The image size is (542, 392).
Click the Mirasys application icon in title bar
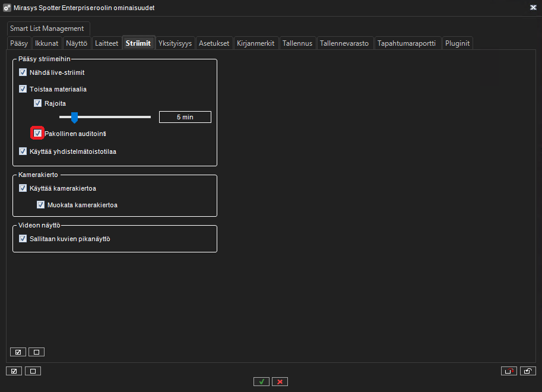(x=8, y=8)
